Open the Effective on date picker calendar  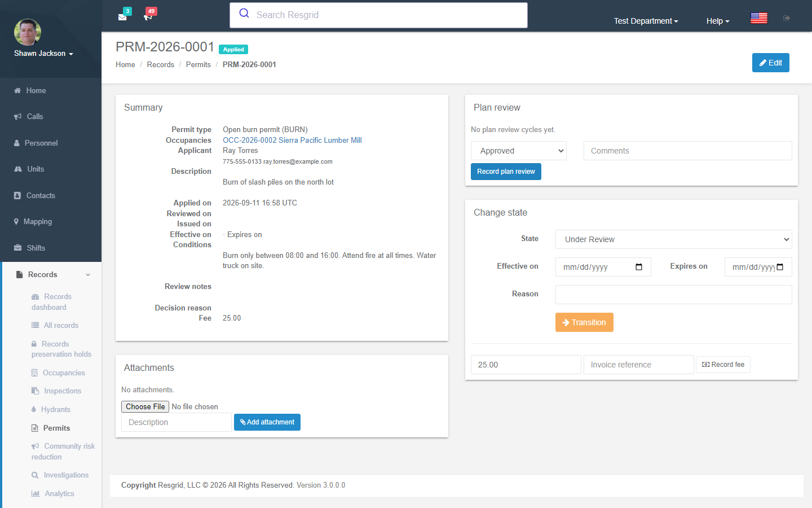point(639,267)
